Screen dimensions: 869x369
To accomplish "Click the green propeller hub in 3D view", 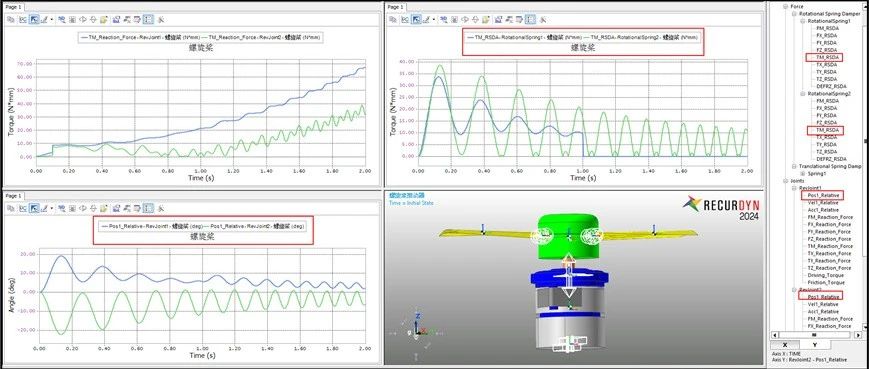I will pos(568,237).
